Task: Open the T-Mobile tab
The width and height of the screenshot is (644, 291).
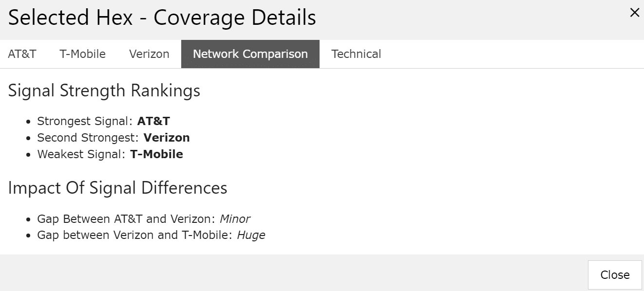Action: pos(82,54)
